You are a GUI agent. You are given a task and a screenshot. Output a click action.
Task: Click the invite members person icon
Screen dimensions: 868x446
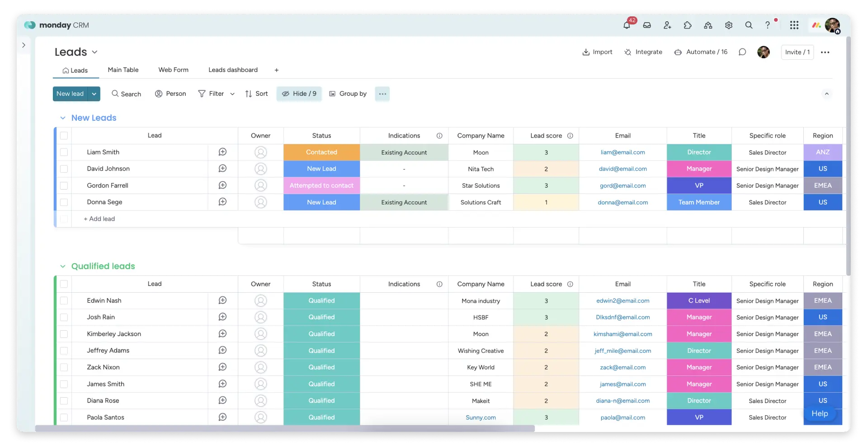pyautogui.click(x=667, y=25)
